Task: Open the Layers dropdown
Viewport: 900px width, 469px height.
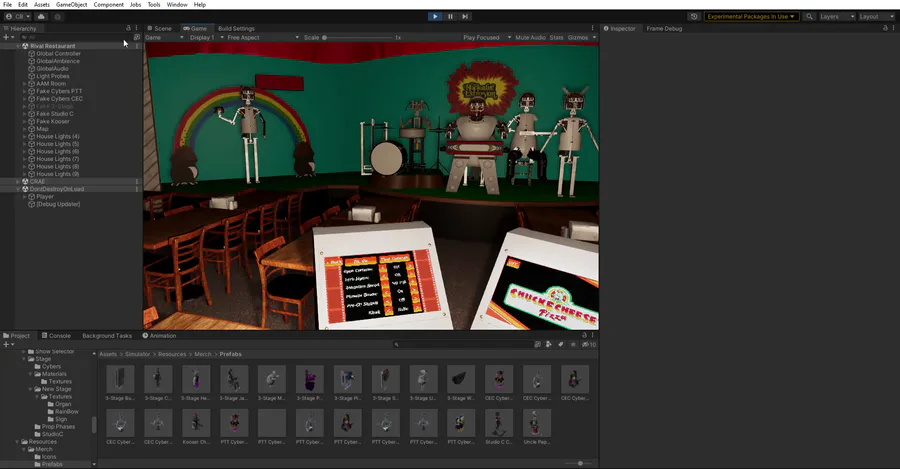Action: (x=837, y=17)
